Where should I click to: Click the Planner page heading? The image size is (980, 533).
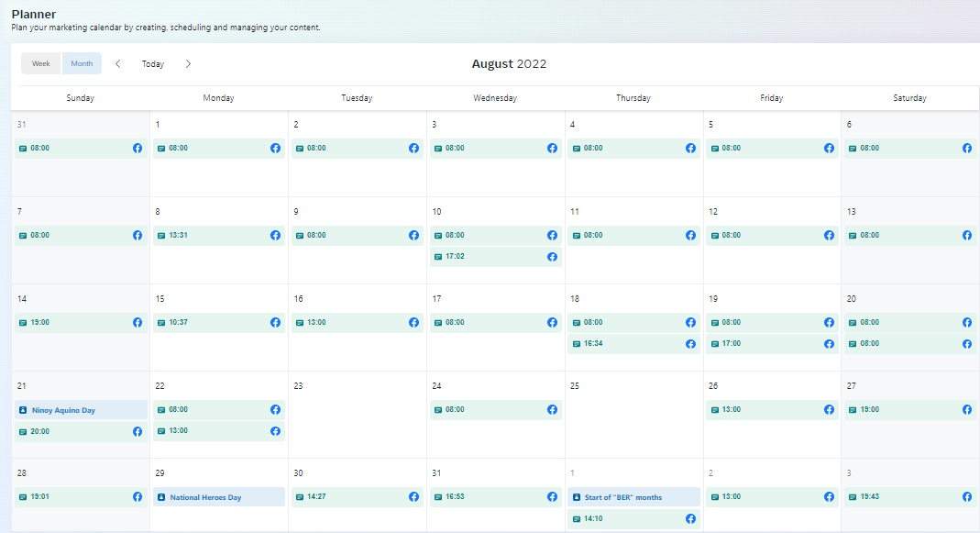pos(34,14)
